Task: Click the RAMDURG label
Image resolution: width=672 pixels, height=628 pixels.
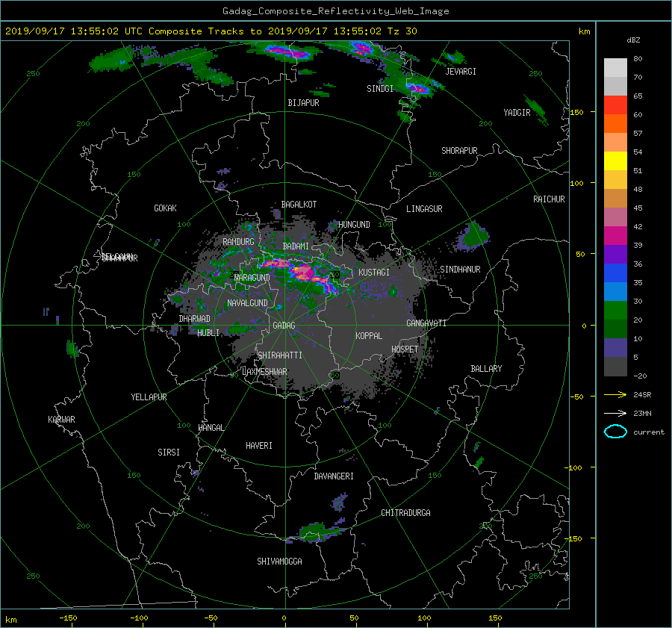Action: coord(238,242)
